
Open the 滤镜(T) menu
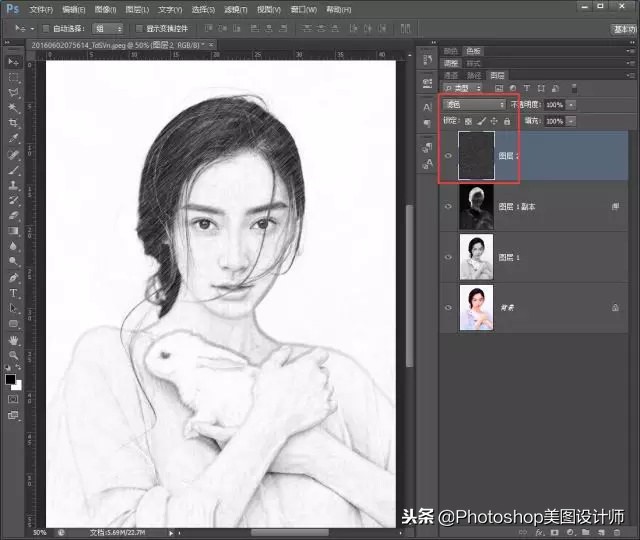pos(236,9)
